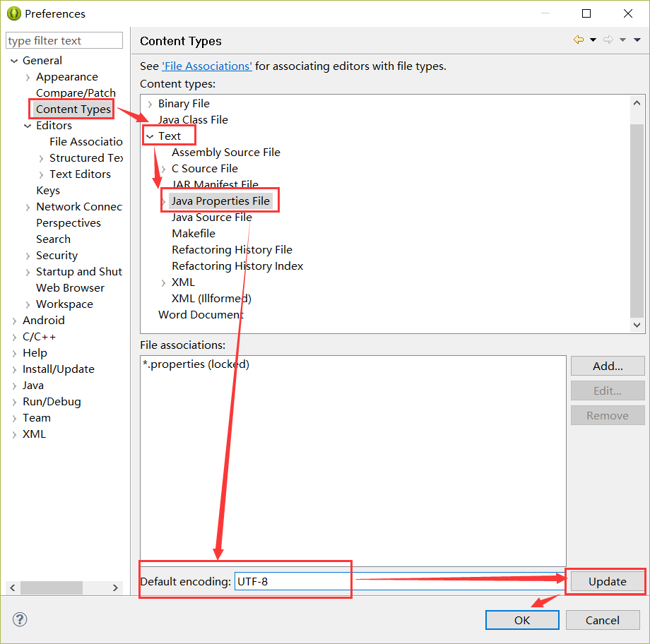The width and height of the screenshot is (650, 644).
Task: Expand the Binary File content type
Action: [150, 104]
